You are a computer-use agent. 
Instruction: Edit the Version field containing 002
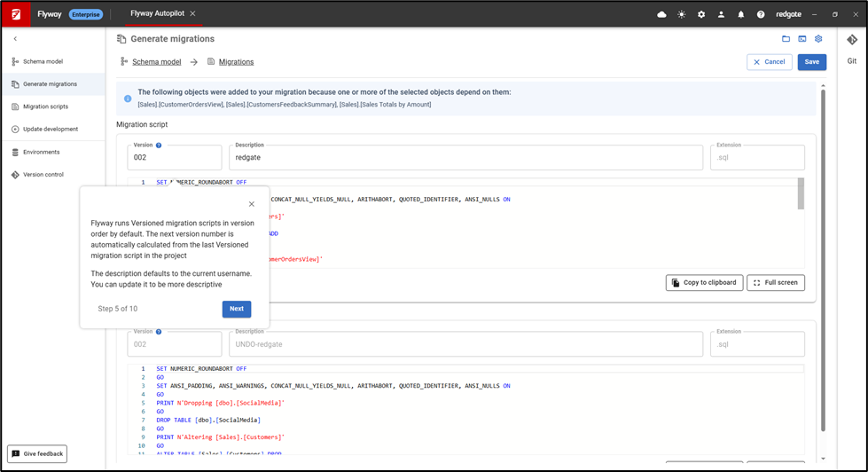[x=175, y=157]
